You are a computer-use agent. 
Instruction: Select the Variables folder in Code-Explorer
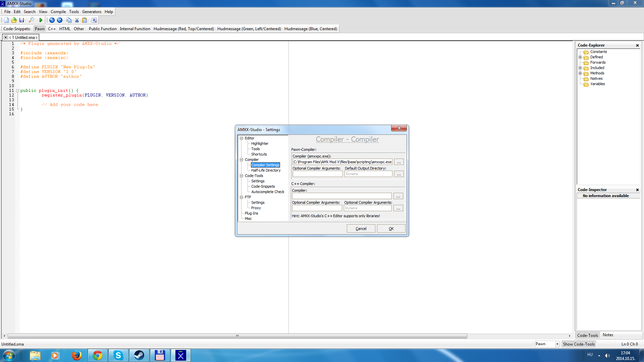597,84
